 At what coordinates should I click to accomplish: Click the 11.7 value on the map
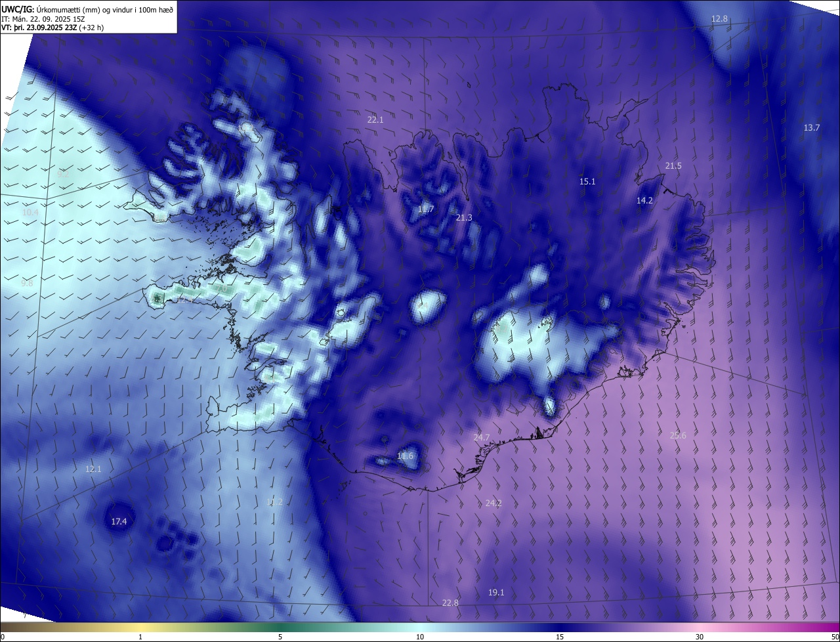[x=426, y=209]
